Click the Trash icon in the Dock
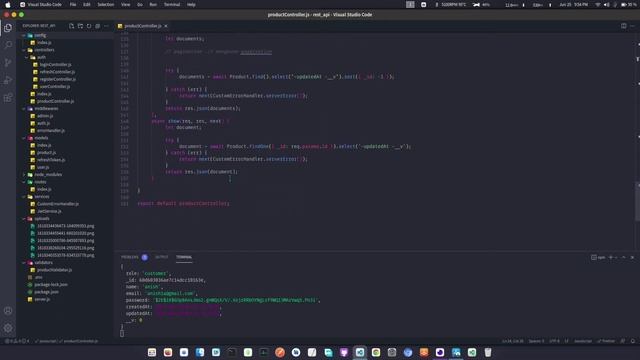 click(488, 352)
